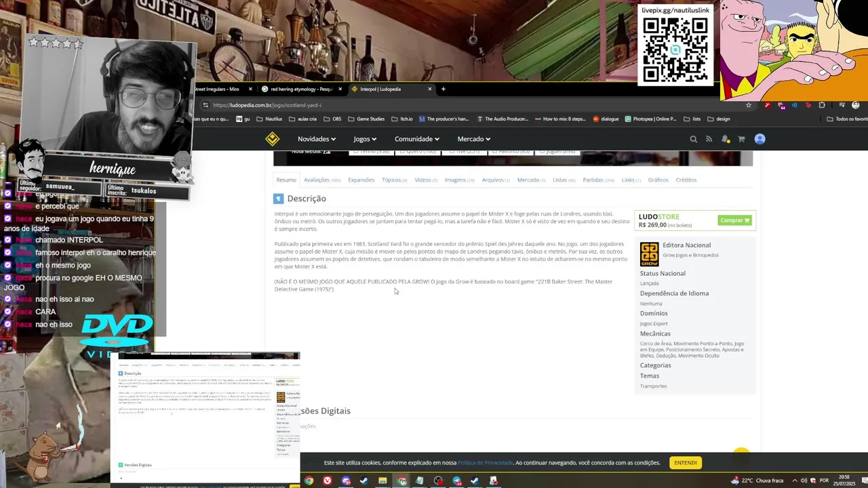Open the OBS bookmark folder
This screenshot has height=488, width=868.
[x=332, y=119]
